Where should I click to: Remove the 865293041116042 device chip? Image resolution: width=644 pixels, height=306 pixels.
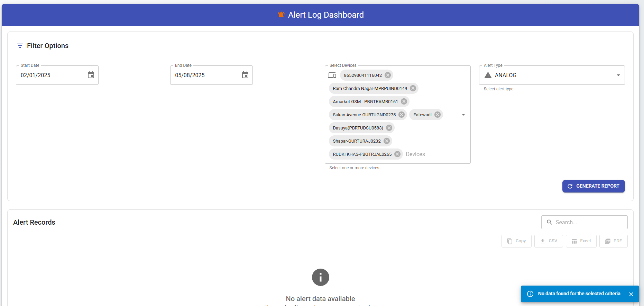(388, 75)
